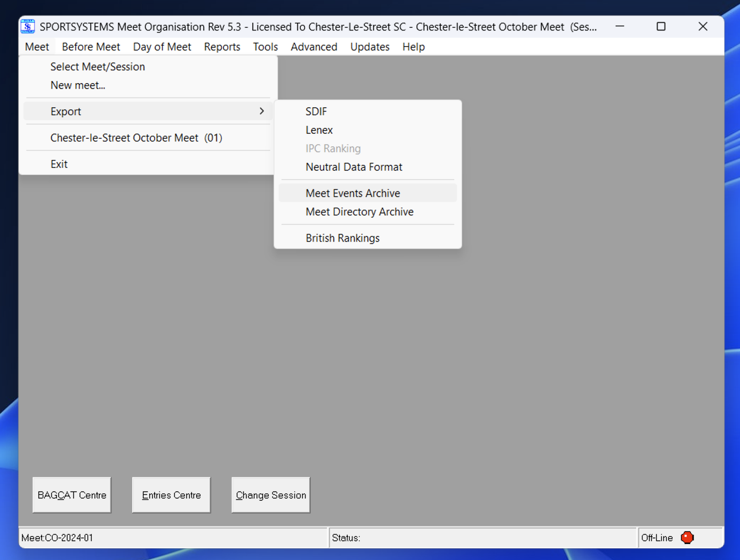This screenshot has width=740, height=560.
Task: Open the Updates menu
Action: (x=370, y=47)
